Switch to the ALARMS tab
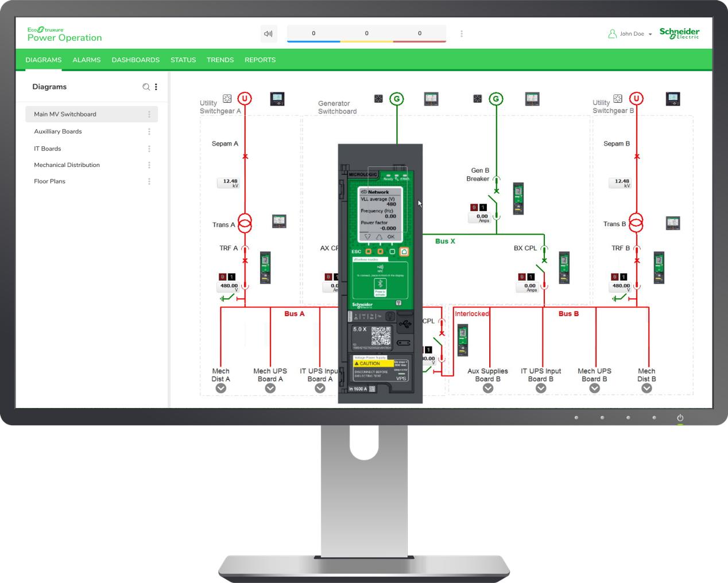 pyautogui.click(x=86, y=60)
